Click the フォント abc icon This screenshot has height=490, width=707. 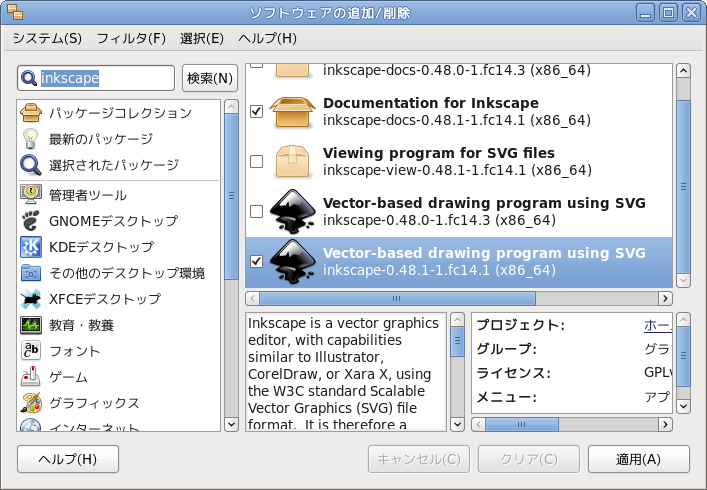point(31,351)
